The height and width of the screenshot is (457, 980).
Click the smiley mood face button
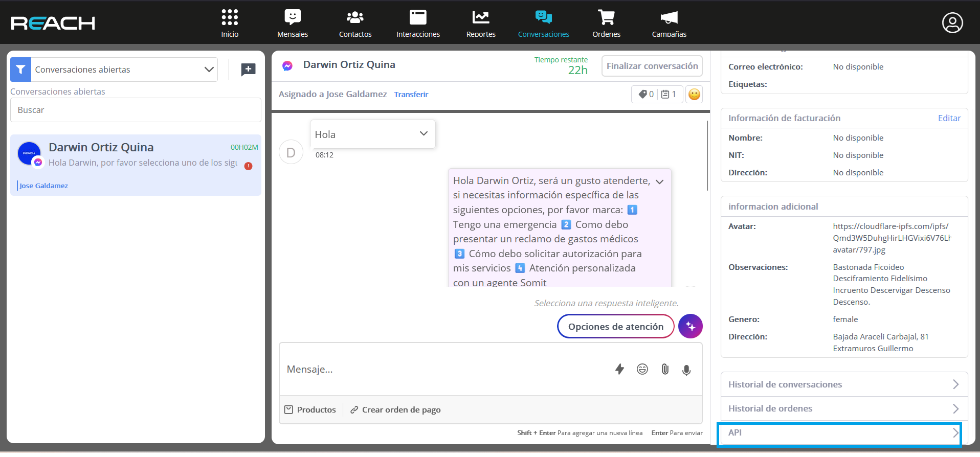click(694, 94)
